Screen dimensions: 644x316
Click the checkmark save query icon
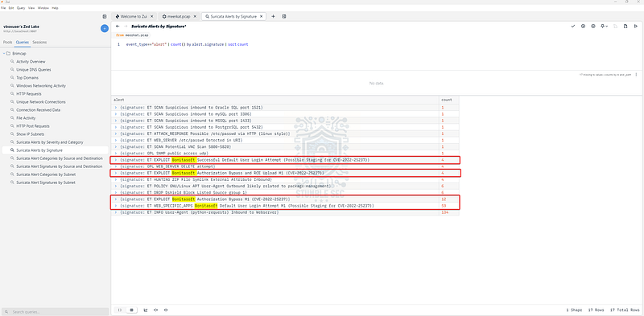click(573, 27)
